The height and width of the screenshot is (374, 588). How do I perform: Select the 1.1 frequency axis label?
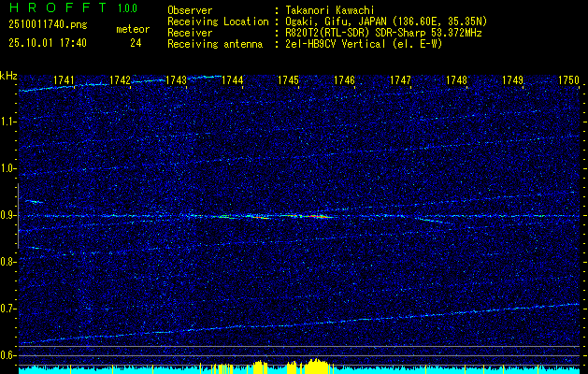[x=8, y=122]
